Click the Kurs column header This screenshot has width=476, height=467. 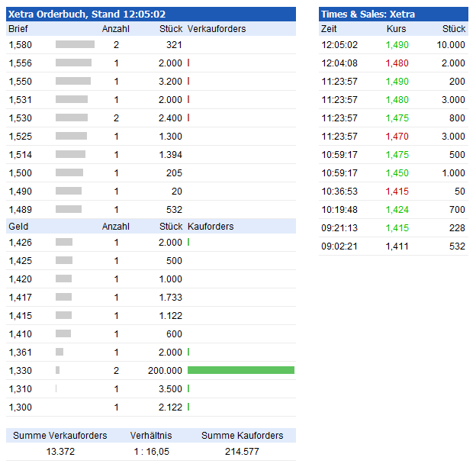396,28
